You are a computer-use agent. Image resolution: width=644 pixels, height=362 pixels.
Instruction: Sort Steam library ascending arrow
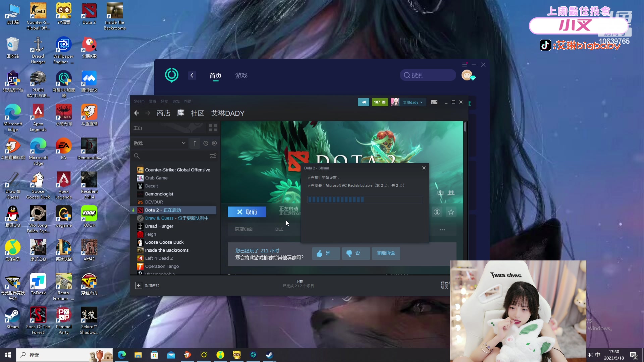point(195,143)
